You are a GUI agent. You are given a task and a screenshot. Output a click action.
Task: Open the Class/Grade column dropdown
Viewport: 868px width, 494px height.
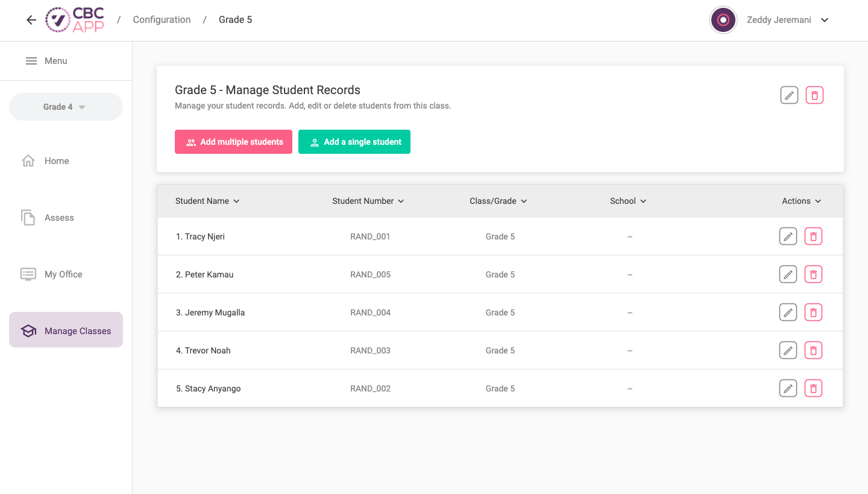[498, 201]
